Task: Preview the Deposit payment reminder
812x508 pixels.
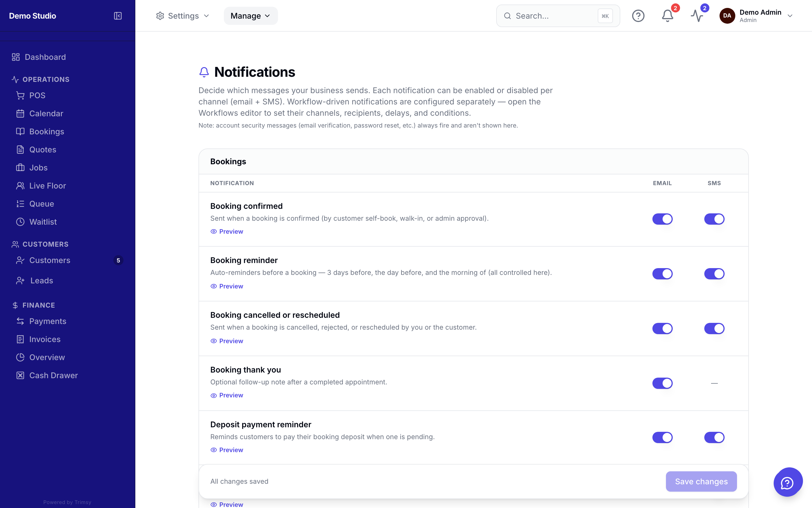Action: 227,450
